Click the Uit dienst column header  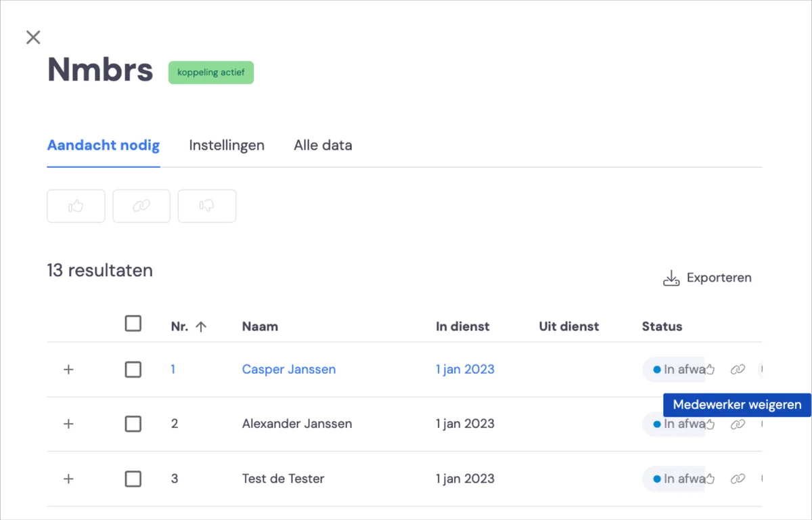pos(569,326)
